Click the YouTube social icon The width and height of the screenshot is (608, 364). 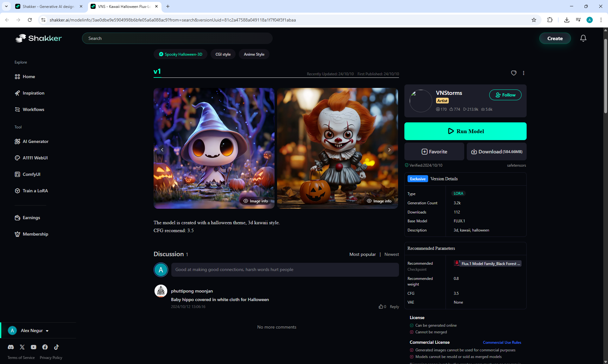coord(34,347)
